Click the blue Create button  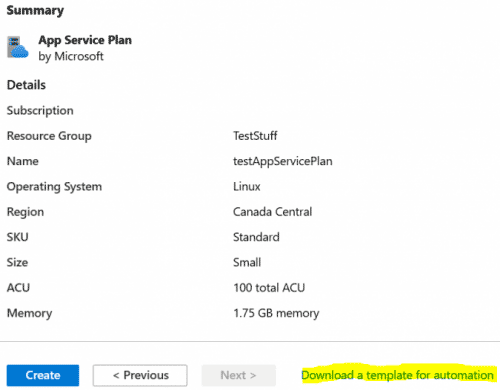click(43, 375)
